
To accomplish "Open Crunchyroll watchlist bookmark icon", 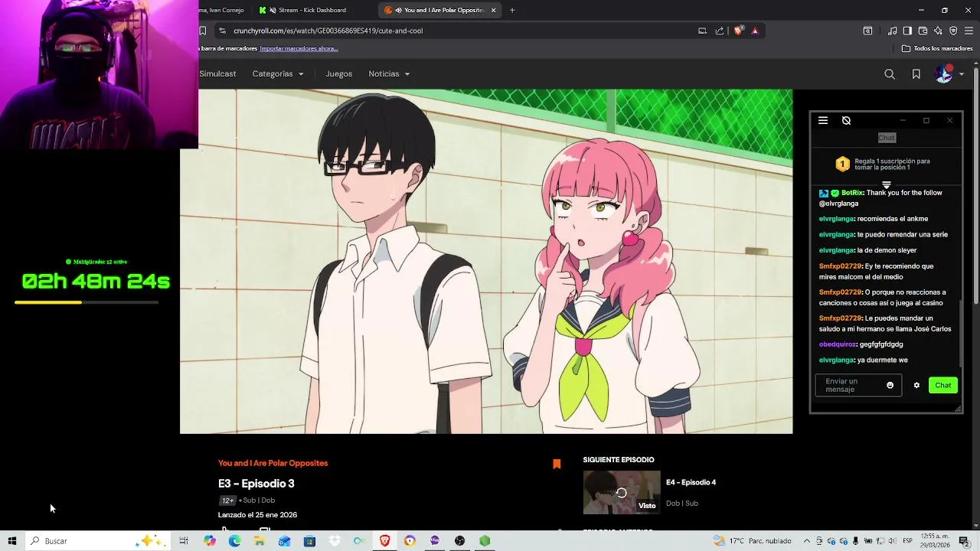I will click(916, 74).
